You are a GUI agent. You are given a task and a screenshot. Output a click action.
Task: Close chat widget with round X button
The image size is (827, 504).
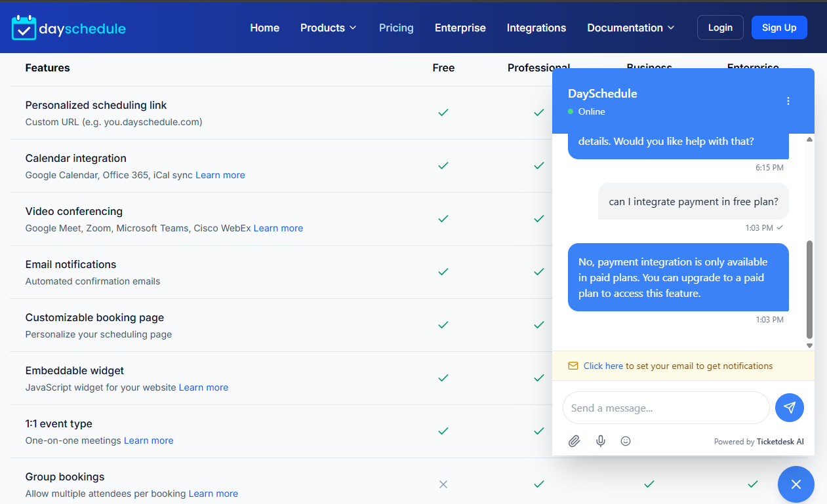tap(796, 484)
